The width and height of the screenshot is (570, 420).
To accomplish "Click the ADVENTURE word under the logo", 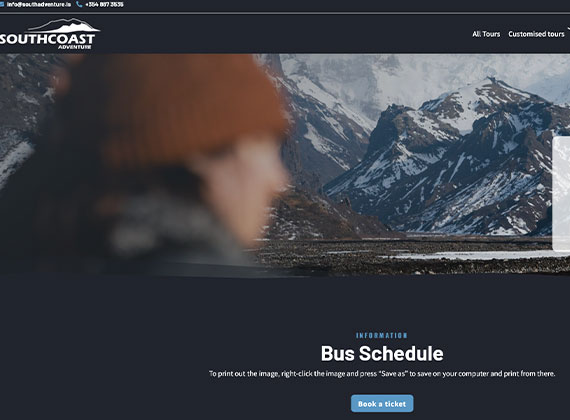I will [75, 47].
